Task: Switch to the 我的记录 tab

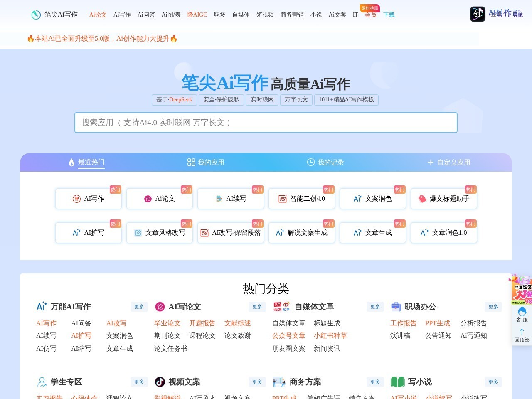Action: tap(325, 163)
